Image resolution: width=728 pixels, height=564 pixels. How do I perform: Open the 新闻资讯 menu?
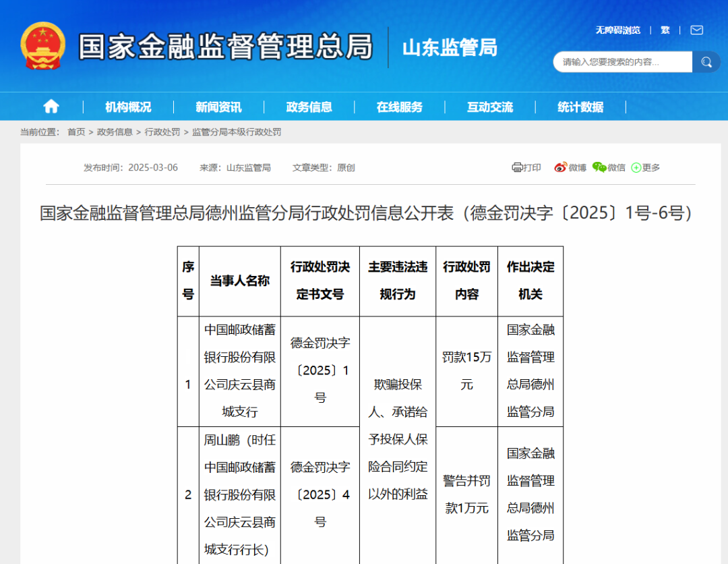pyautogui.click(x=218, y=107)
